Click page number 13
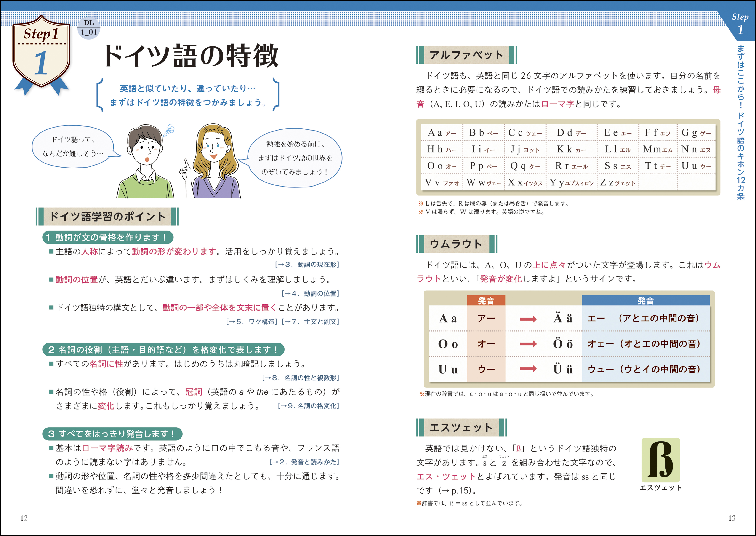Image resolution: width=756 pixels, height=536 pixels. (x=732, y=518)
